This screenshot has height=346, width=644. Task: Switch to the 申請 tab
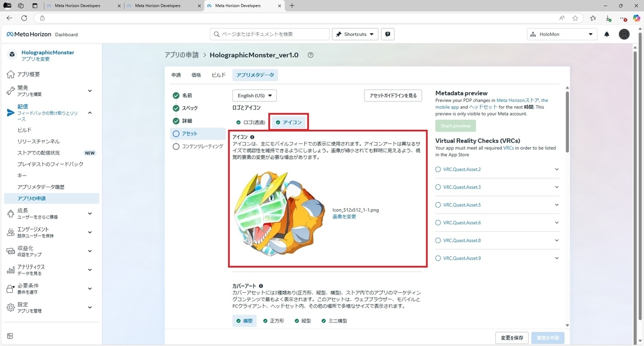(x=176, y=75)
